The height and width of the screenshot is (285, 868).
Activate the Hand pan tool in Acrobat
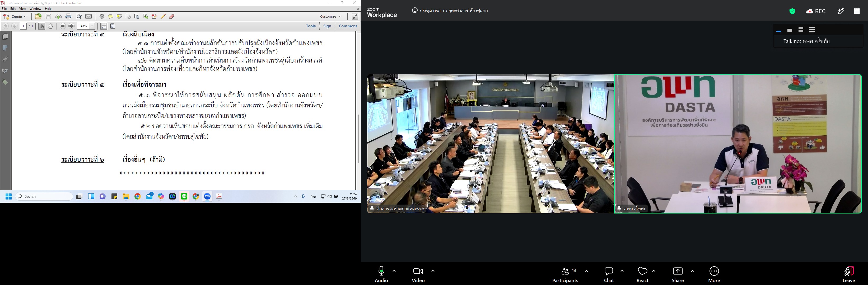50,26
